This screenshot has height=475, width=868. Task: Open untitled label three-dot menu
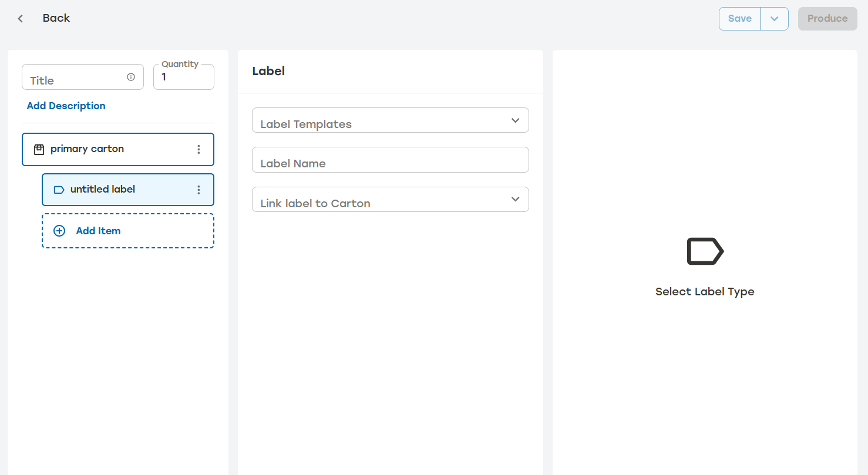[199, 190]
